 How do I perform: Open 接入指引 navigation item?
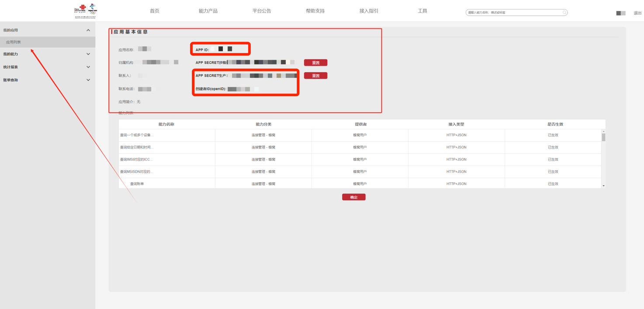pos(369,11)
